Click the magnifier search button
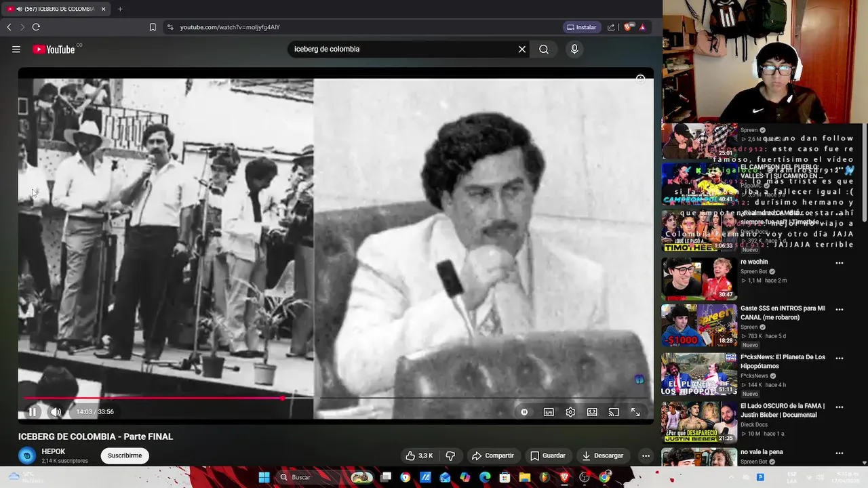This screenshot has height=488, width=868. point(544,49)
